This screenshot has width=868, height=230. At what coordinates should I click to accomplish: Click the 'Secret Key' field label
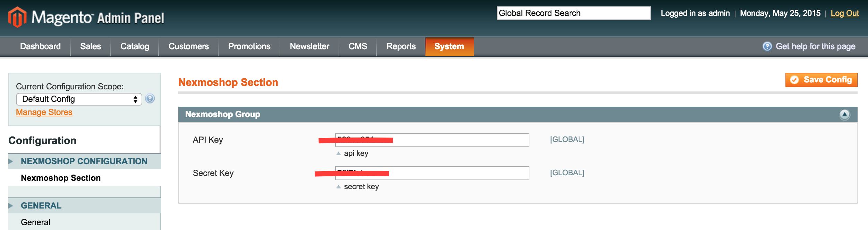click(x=213, y=173)
